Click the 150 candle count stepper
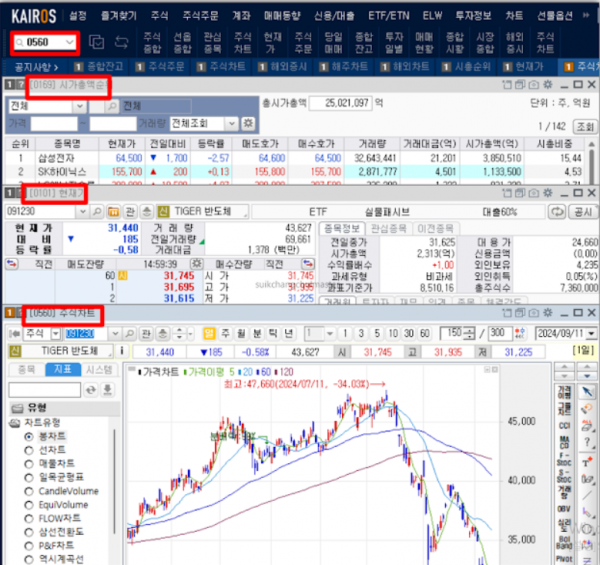Image resolution: width=600 pixels, height=565 pixels. pyautogui.click(x=469, y=334)
